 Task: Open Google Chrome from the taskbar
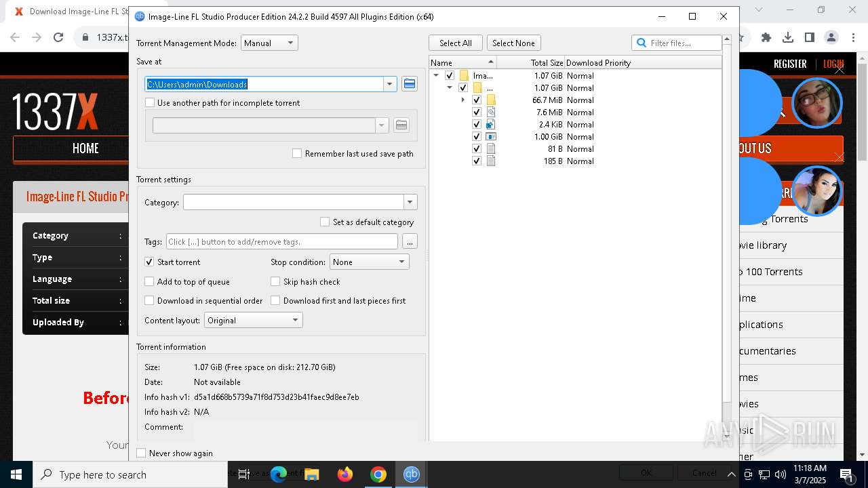click(378, 474)
